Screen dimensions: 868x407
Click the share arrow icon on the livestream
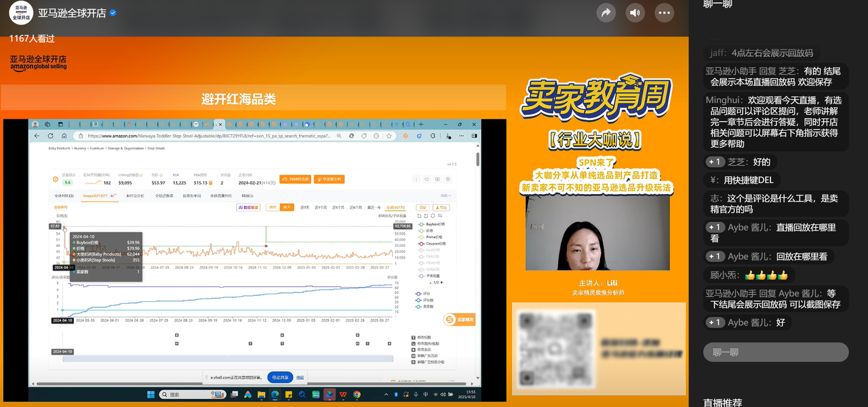(x=606, y=12)
